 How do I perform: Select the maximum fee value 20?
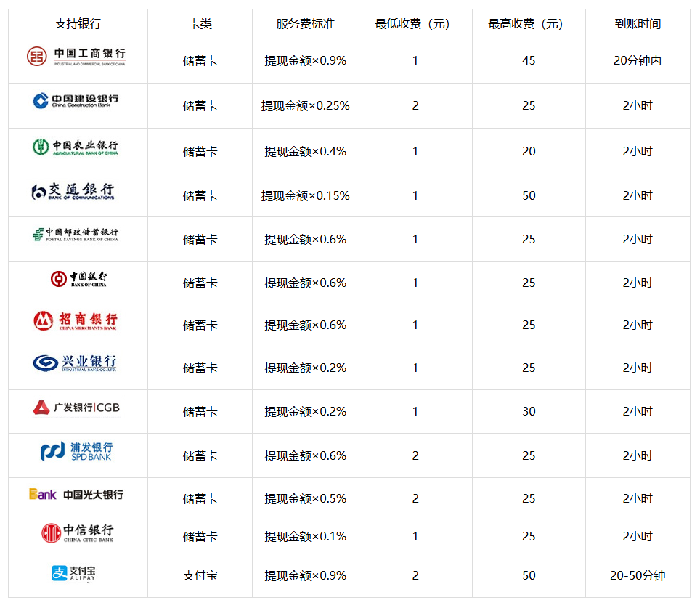click(529, 151)
